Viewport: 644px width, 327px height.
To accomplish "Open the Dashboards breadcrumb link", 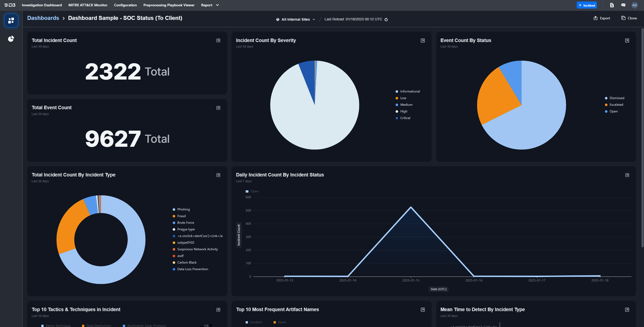I will tap(43, 18).
